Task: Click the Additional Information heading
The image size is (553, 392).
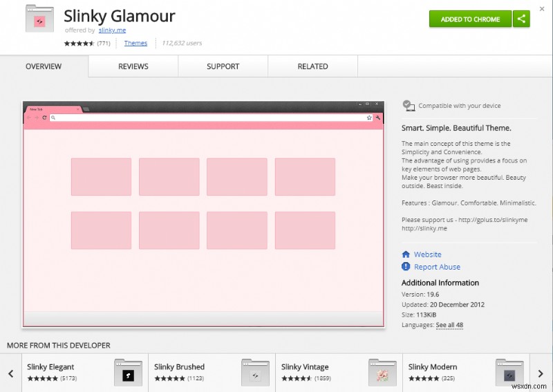Action: tap(440, 283)
